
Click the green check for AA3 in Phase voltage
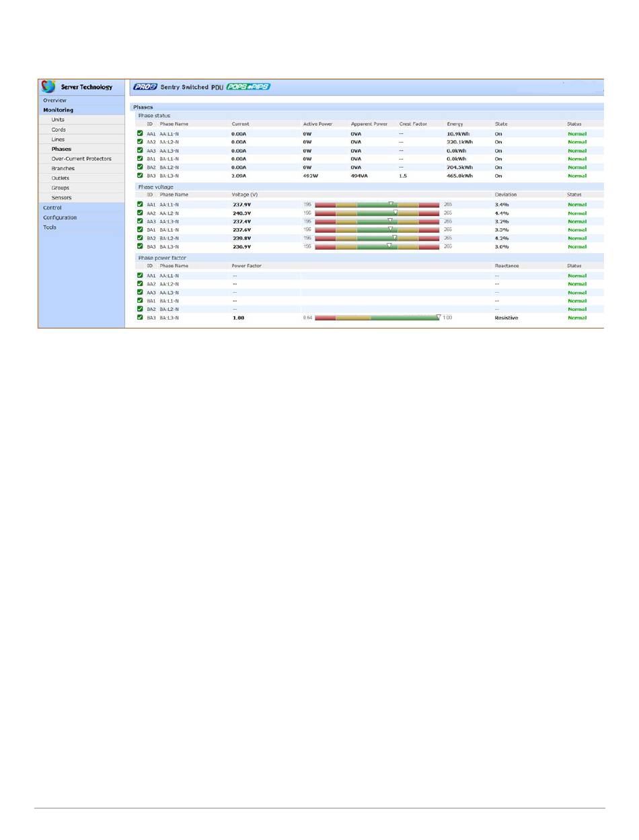[140, 221]
